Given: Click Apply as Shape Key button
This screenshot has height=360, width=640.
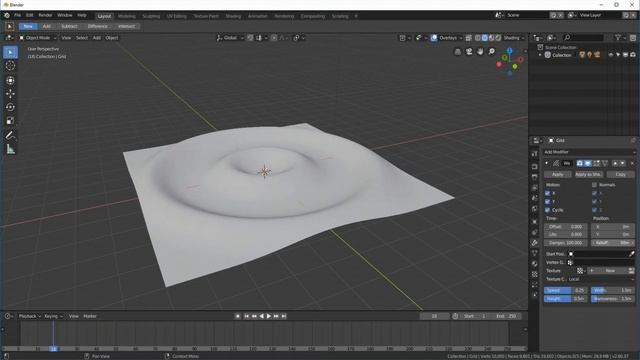Looking at the screenshot, I should pyautogui.click(x=589, y=174).
